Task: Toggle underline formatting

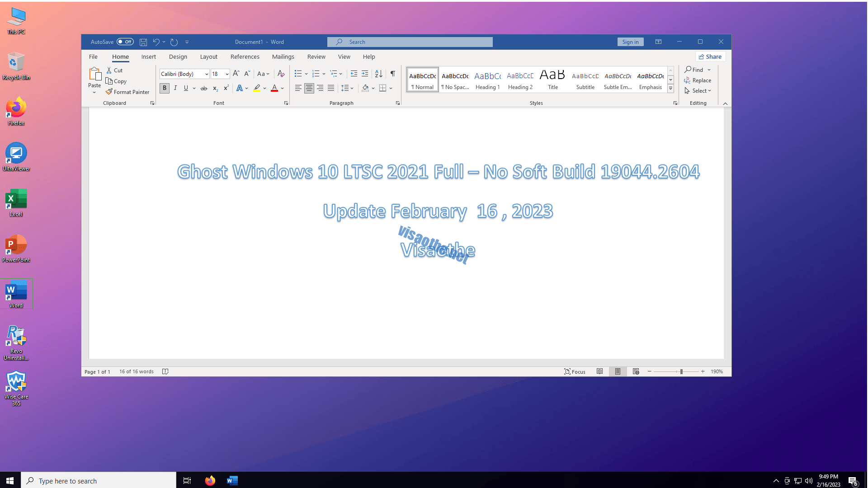Action: [x=186, y=88]
